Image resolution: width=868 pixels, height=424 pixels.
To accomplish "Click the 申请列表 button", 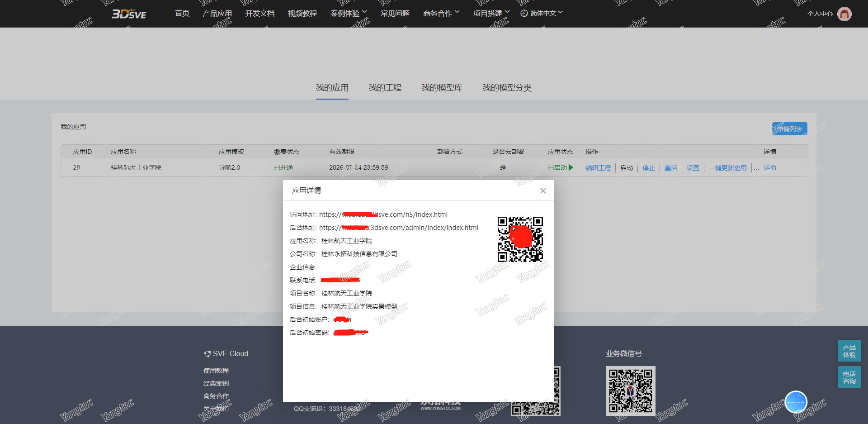I will click(x=789, y=129).
